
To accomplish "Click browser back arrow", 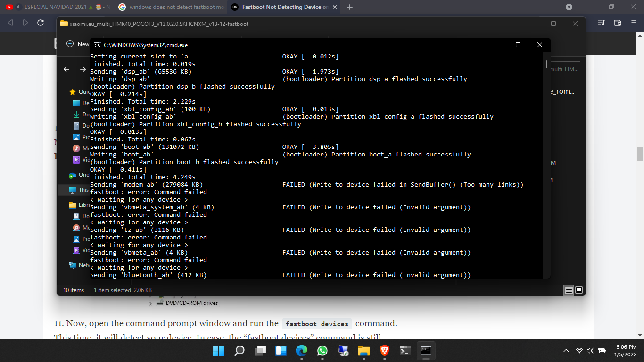I will tap(11, 23).
